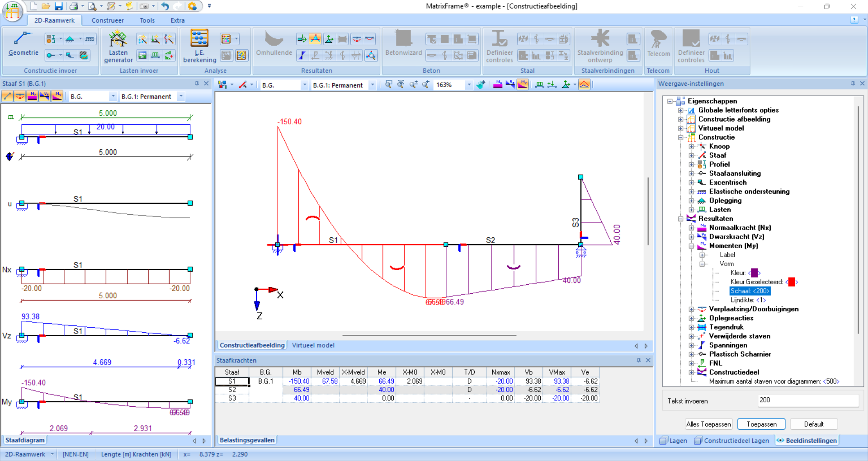Toggle the moment diagram button in view toolbar
The image size is (868, 461).
click(523, 85)
